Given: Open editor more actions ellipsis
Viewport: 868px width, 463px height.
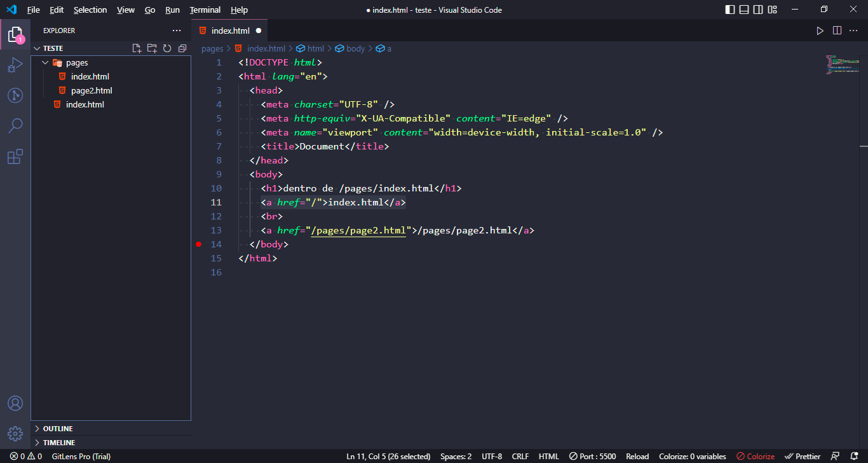Looking at the screenshot, I should coord(854,31).
